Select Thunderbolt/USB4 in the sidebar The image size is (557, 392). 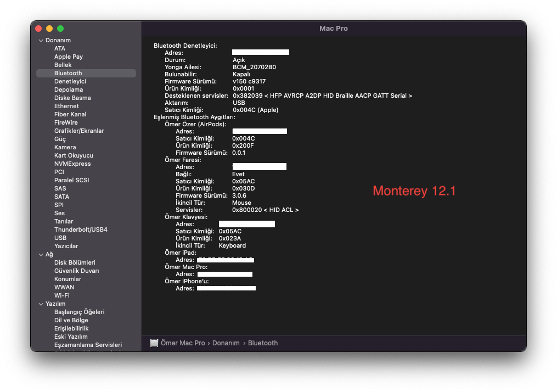(x=81, y=229)
